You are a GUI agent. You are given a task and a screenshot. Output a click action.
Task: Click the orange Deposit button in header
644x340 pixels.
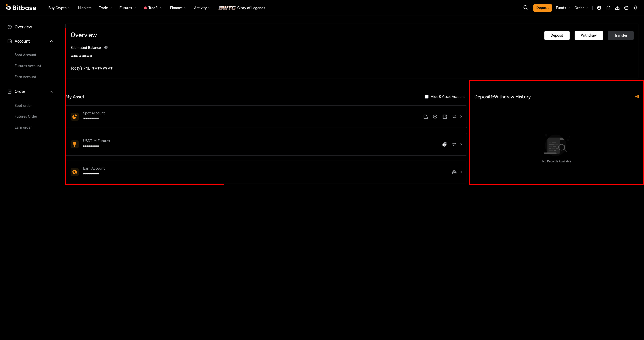pyautogui.click(x=542, y=8)
